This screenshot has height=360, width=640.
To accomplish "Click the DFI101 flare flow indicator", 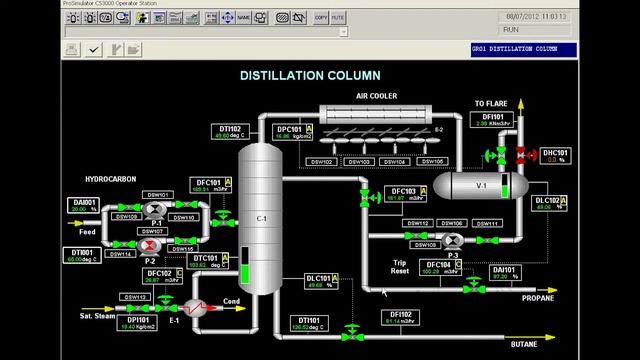I will 492,120.
